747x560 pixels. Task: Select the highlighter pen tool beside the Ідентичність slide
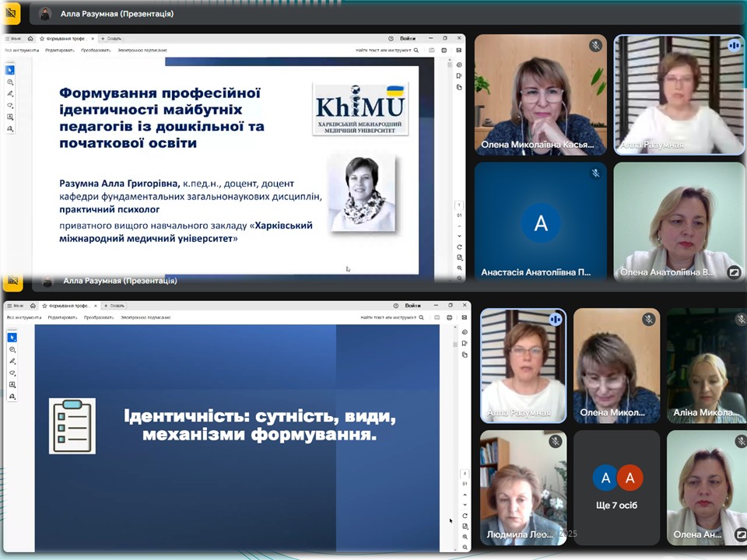click(x=12, y=361)
